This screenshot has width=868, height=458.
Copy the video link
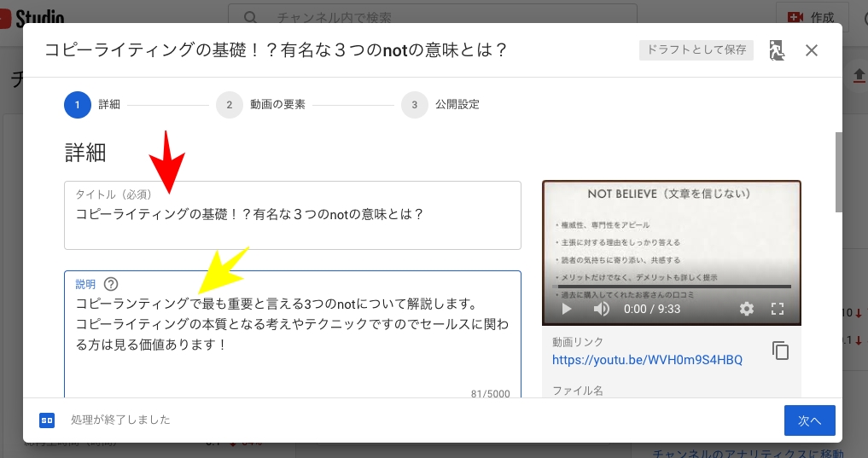coord(779,351)
